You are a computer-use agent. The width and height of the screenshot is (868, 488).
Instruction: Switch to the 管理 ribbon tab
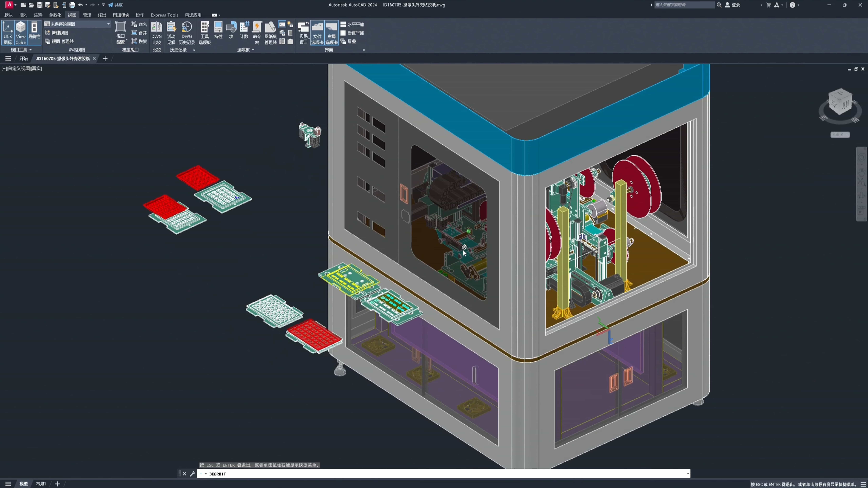tap(87, 15)
